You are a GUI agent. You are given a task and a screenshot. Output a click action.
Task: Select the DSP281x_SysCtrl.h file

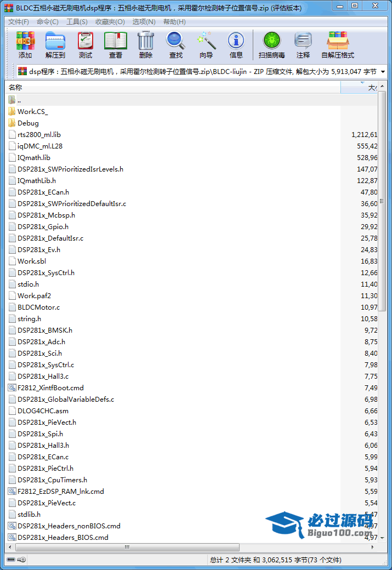pyautogui.click(x=46, y=272)
